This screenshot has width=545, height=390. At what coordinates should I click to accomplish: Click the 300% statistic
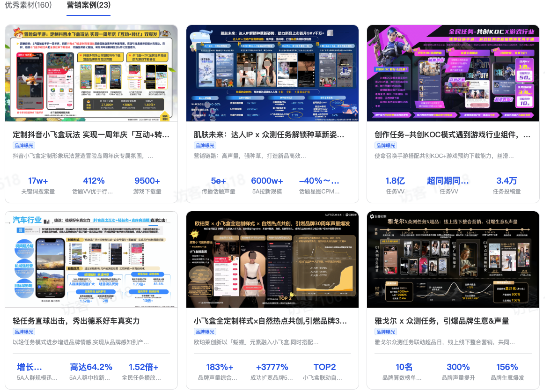[458, 367]
